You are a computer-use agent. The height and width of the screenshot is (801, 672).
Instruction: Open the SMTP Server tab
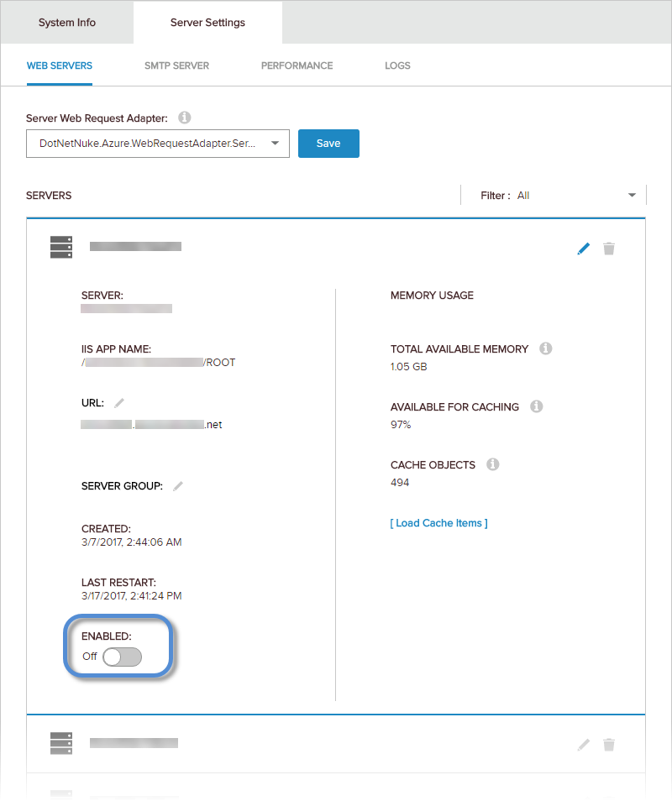tap(176, 65)
